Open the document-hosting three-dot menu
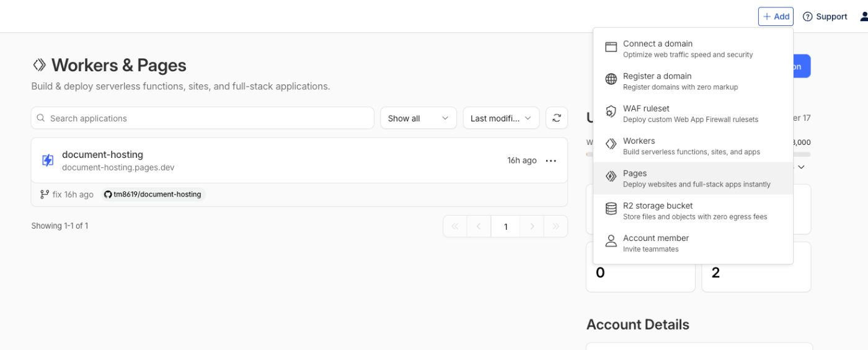Screen dimensions: 868x350 click(551, 160)
